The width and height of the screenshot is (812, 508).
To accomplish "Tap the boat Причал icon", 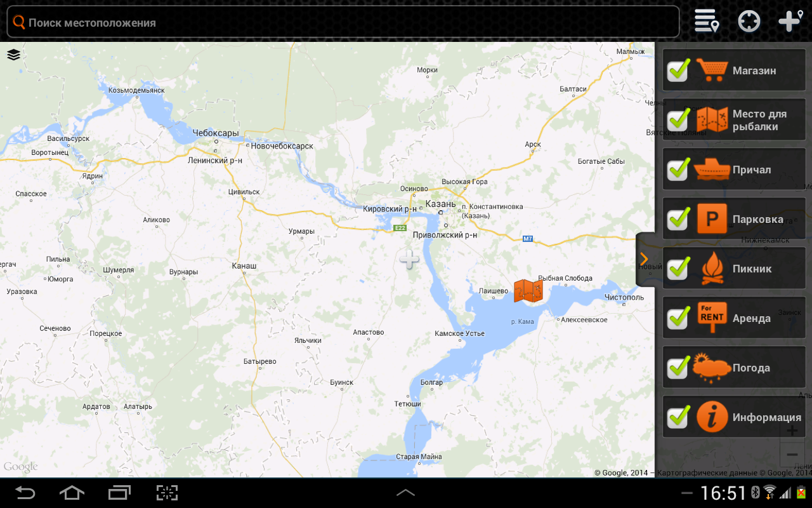I will coord(712,170).
